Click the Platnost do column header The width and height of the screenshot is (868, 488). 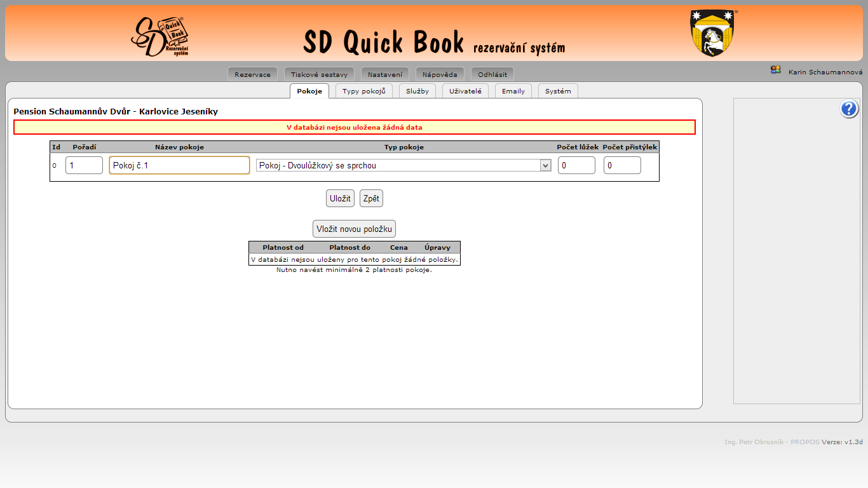[x=349, y=247]
